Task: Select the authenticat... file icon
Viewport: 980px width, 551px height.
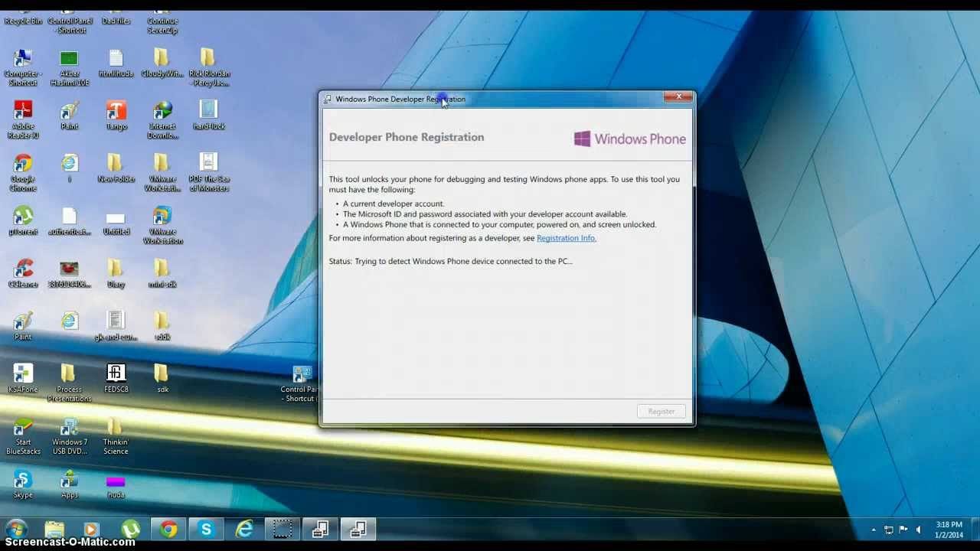Action: click(70, 222)
